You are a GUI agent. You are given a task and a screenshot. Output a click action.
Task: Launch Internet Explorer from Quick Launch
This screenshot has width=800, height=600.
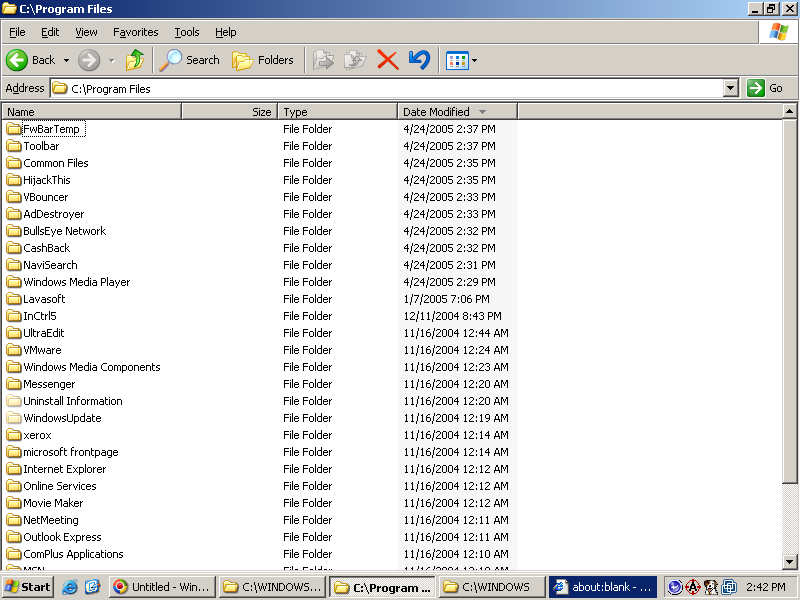[69, 587]
